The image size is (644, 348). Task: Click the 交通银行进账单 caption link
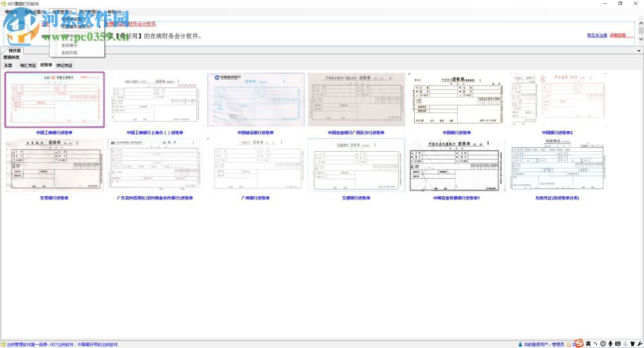356,198
